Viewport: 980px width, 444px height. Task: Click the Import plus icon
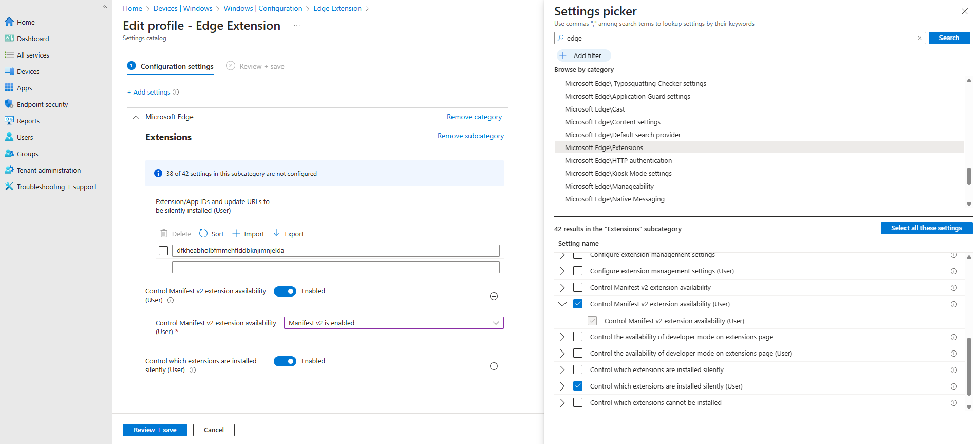[x=236, y=233]
